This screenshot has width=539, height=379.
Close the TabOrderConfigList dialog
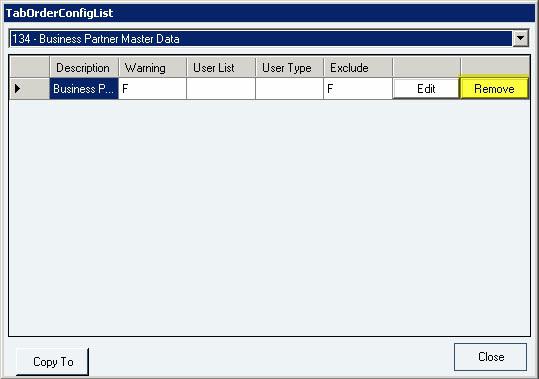pos(490,357)
